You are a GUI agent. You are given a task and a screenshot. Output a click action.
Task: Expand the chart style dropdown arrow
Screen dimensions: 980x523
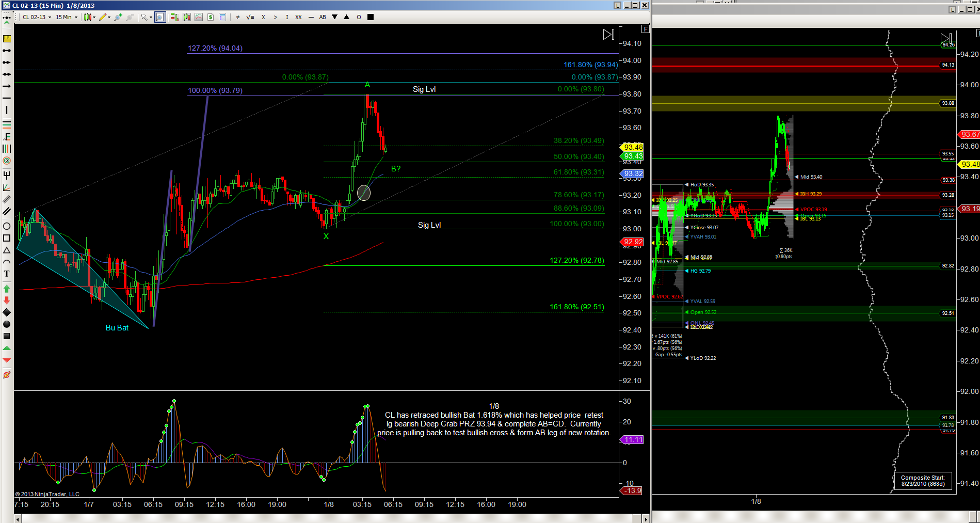[94, 17]
